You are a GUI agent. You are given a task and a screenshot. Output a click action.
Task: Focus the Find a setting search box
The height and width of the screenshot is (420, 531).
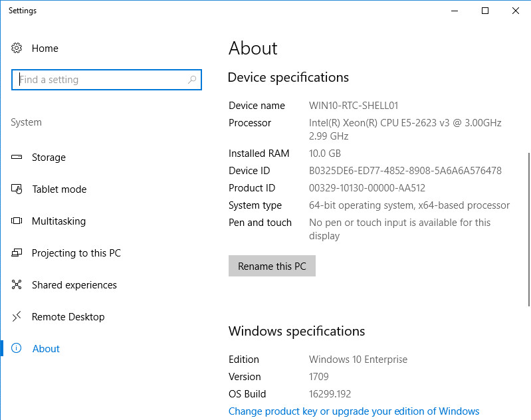[x=100, y=80]
